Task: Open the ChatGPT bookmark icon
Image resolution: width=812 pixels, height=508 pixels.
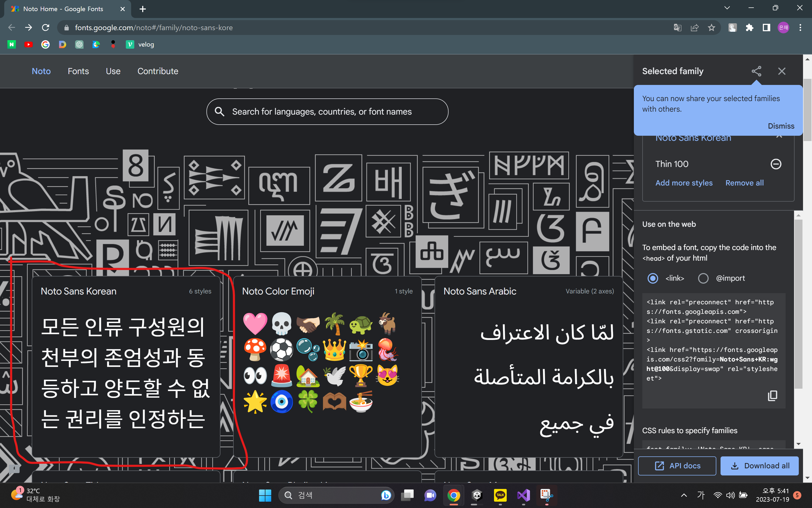Action: pyautogui.click(x=79, y=44)
